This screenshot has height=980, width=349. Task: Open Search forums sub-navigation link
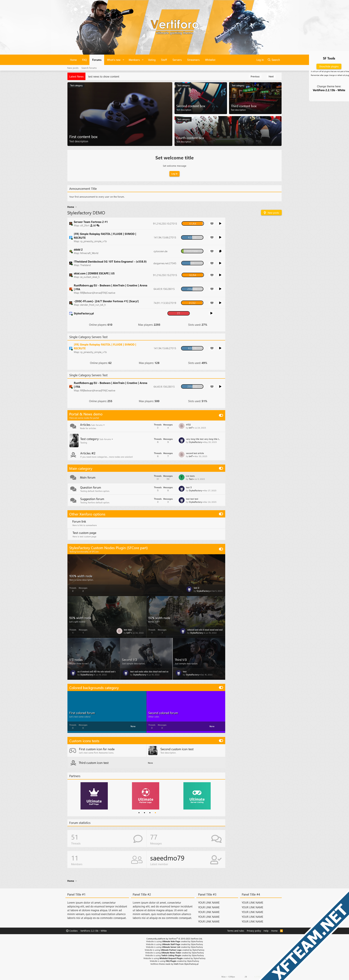point(89,68)
